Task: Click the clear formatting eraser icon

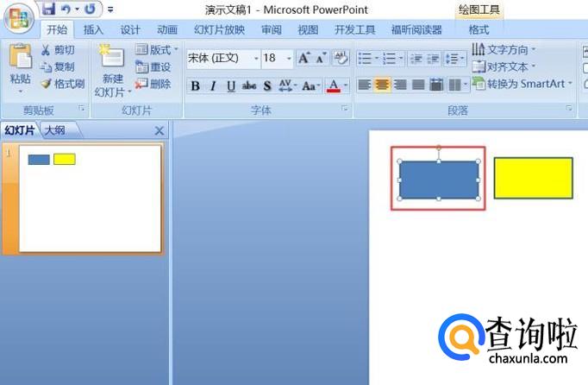Action: click(x=341, y=59)
